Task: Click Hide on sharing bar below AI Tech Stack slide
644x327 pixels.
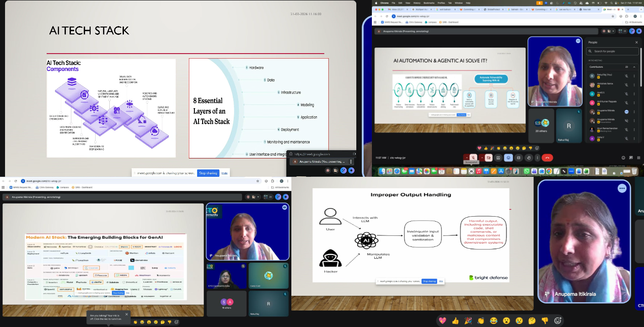Action: 225,173
